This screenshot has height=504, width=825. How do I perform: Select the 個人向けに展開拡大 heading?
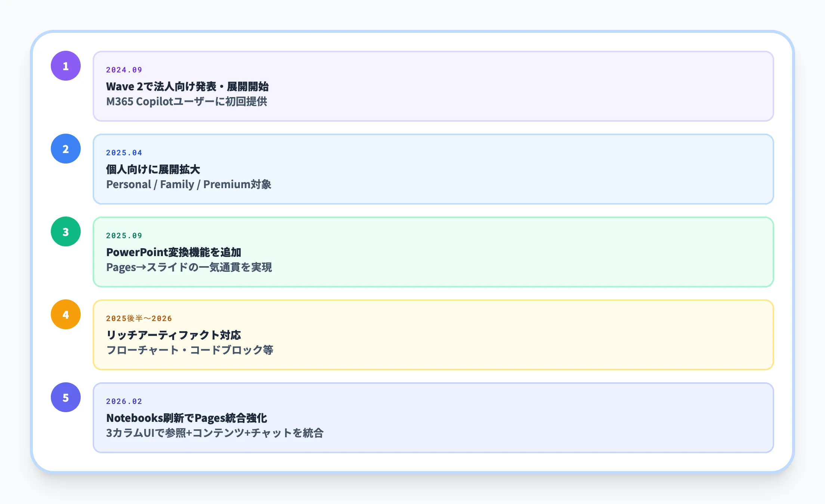[153, 170]
